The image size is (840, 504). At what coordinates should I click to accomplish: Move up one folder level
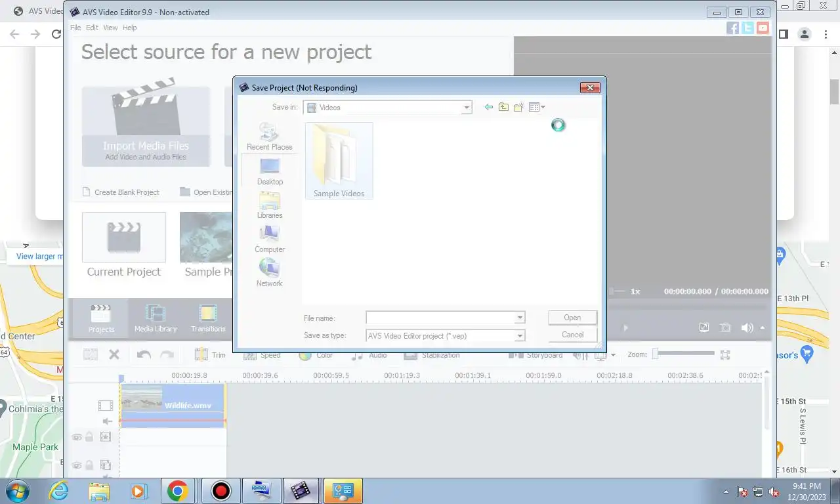503,107
